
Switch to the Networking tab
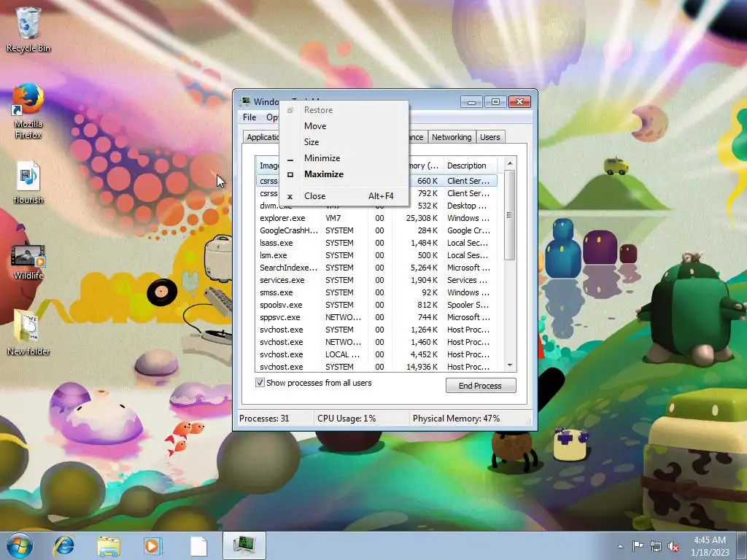451,137
